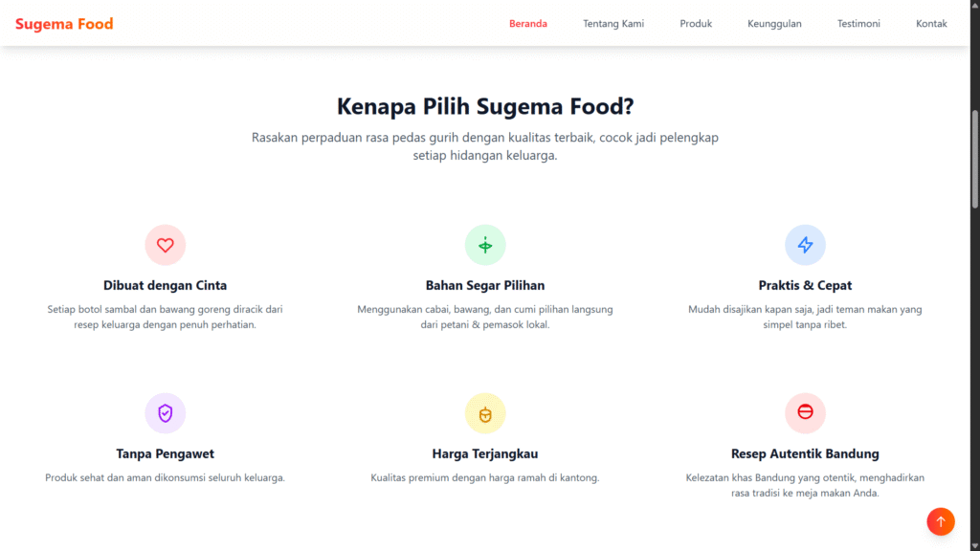Screen dimensions: 980x551
Task: Click the green leaf icon for Bahan Segar
Action: [485, 245]
